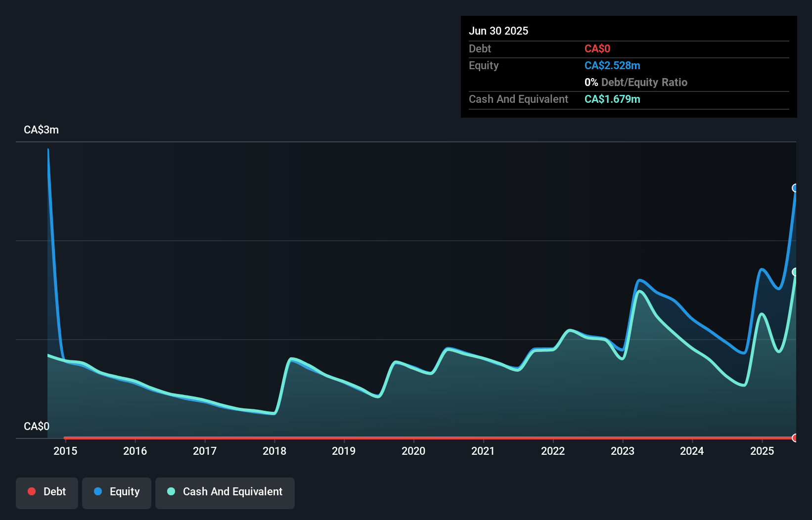
Task: Click the 2023 x-axis label
Action: coord(623,451)
